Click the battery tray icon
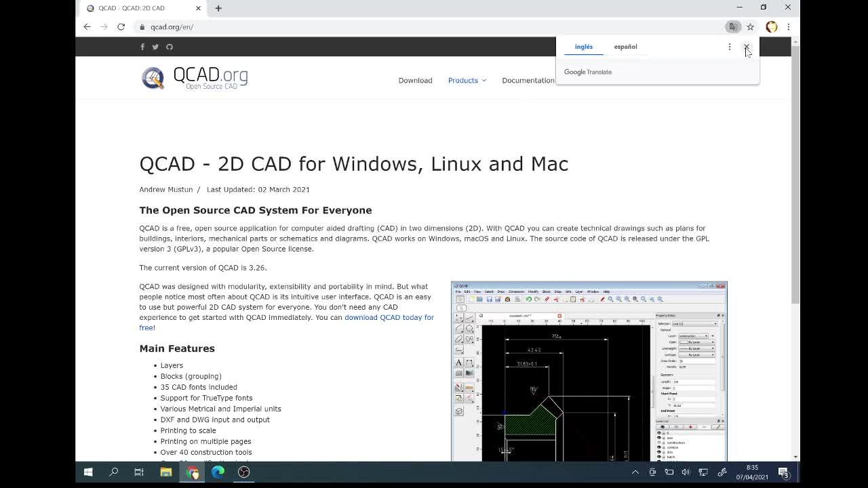Image resolution: width=868 pixels, height=488 pixels. click(x=669, y=472)
